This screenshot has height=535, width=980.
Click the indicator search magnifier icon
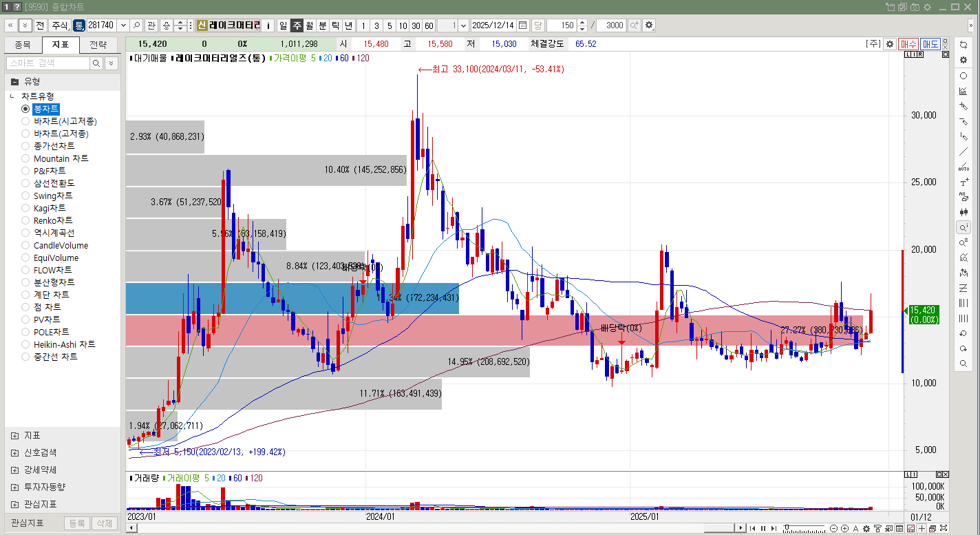[97, 63]
